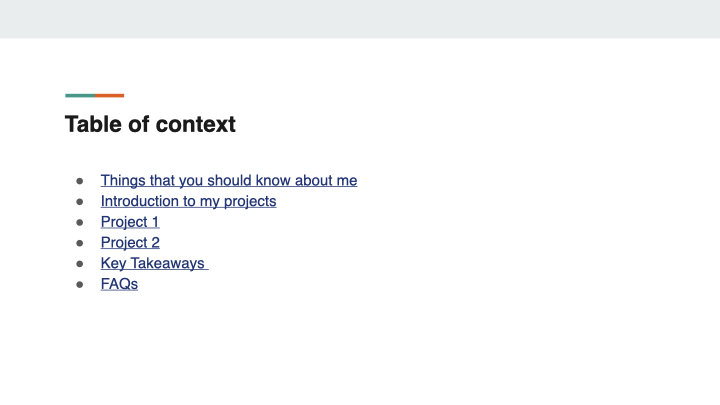Viewport: 720px width, 405px height.
Task: Follow the 'Introduction to my projects' link
Action: (188, 201)
